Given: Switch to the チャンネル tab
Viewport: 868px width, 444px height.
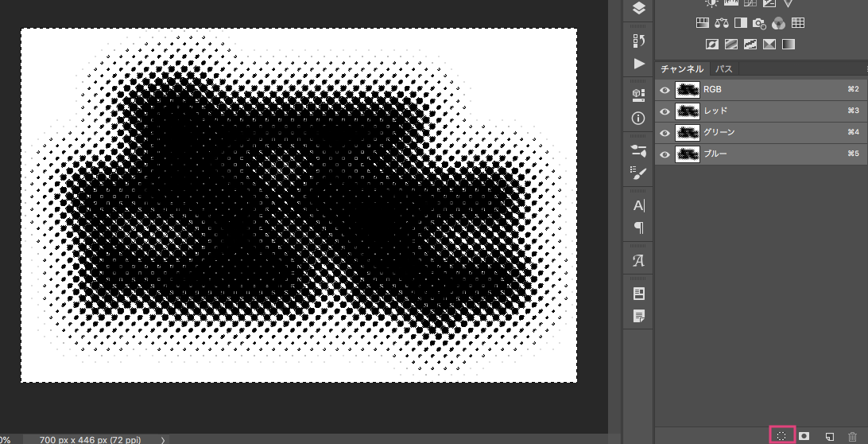Looking at the screenshot, I should coord(682,68).
